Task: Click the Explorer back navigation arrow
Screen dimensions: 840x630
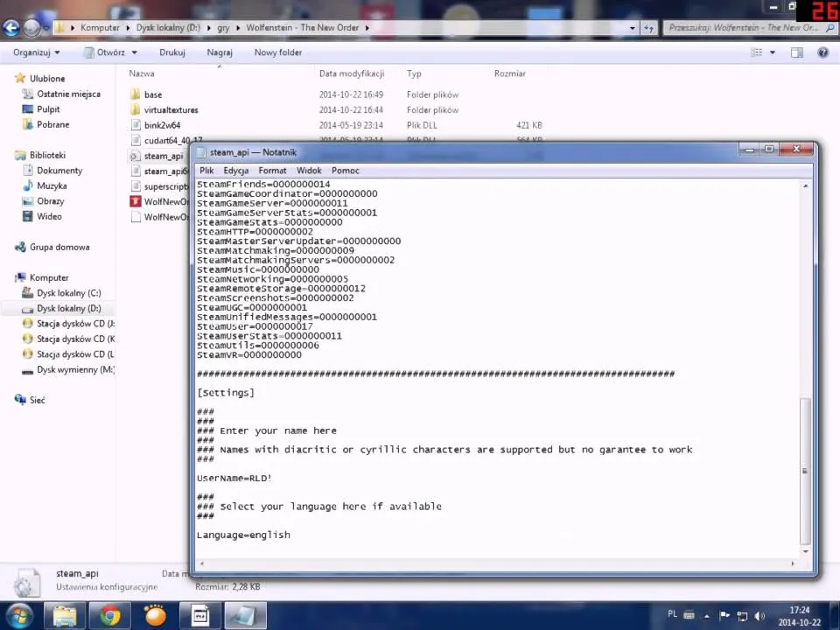Action: coord(10,28)
